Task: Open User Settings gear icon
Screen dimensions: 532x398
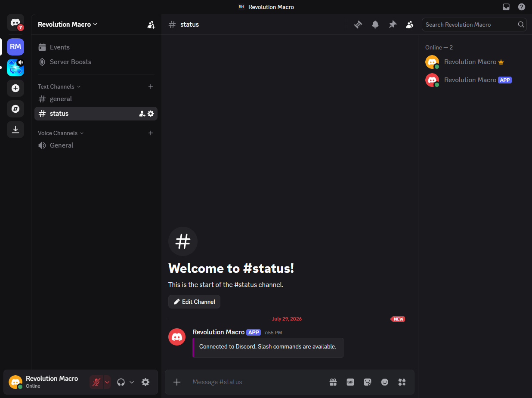Action: pos(145,382)
